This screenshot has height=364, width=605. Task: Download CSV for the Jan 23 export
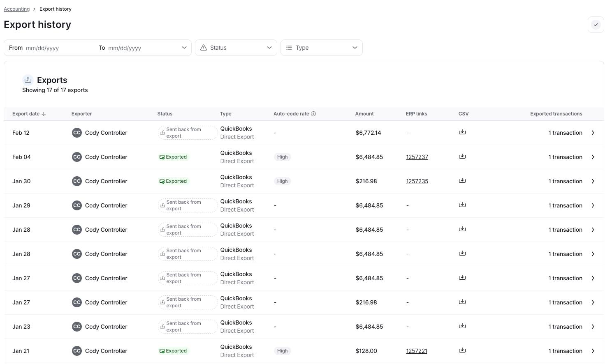pos(462,326)
